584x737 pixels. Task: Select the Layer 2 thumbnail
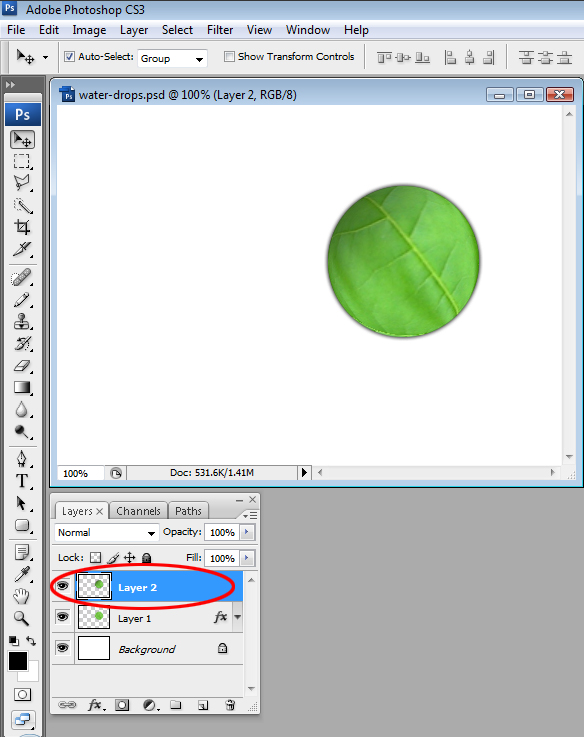94,586
